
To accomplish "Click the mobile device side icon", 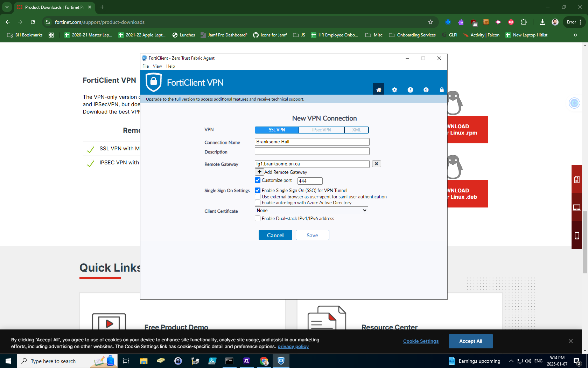I will coord(577,236).
